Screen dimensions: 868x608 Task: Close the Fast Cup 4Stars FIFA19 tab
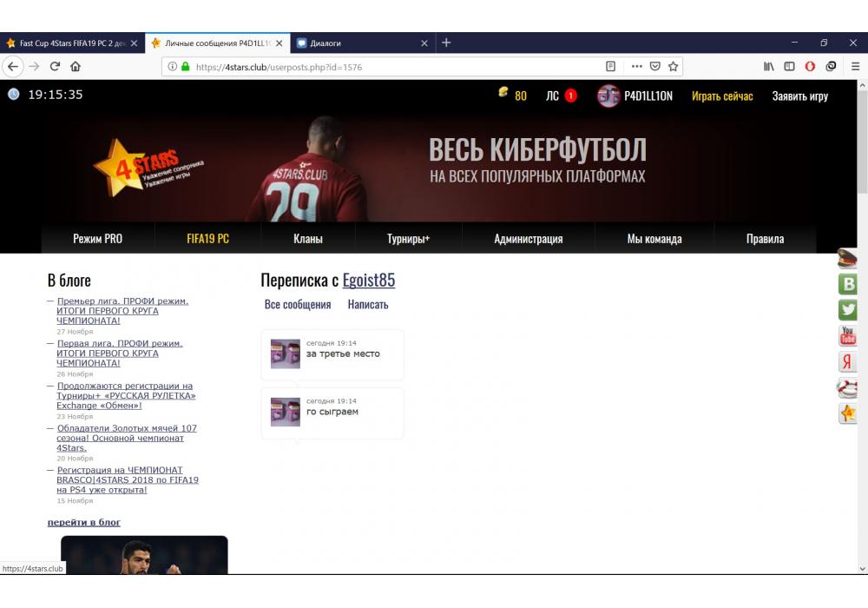tap(134, 43)
